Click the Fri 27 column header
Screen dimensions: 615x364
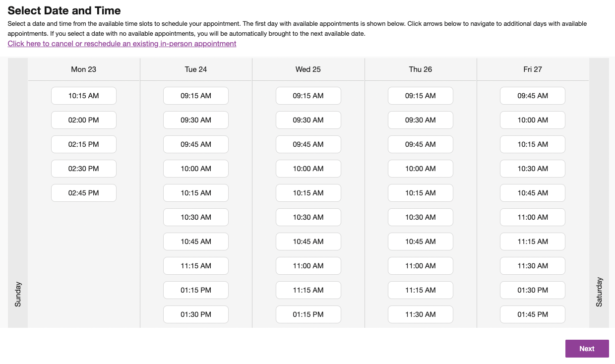[533, 69]
